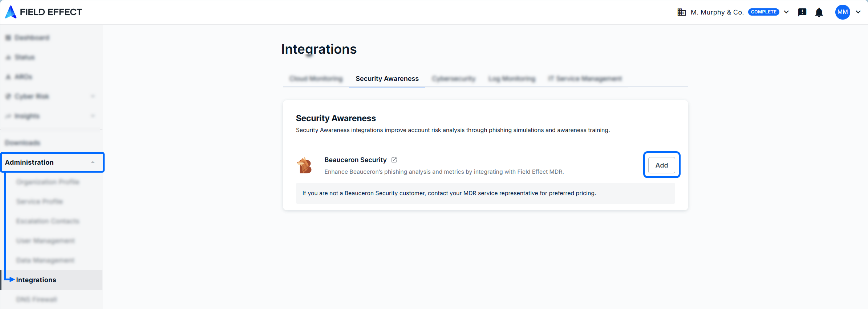This screenshot has width=868, height=309.
Task: Switch to the Cybersecurity tab
Action: 454,79
